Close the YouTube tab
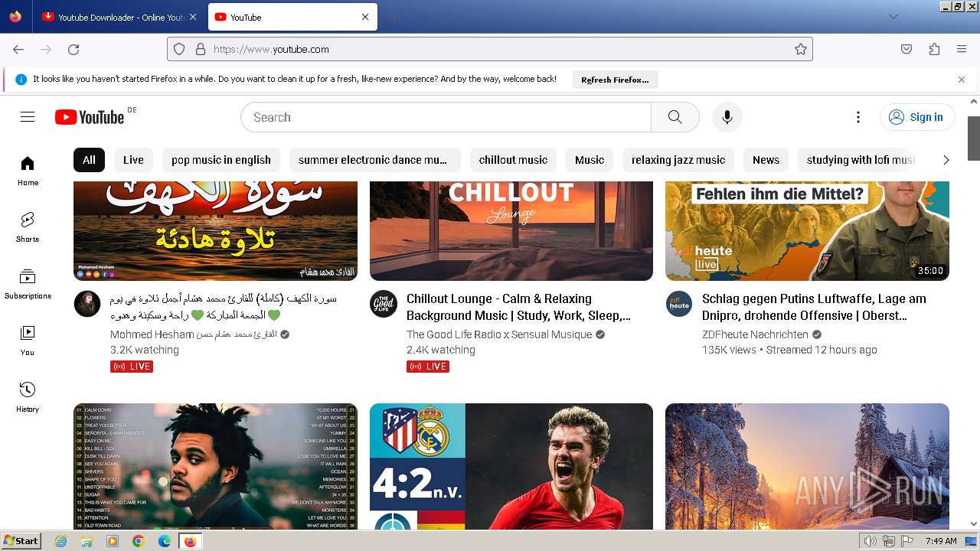Screen dimensions: 980x551 (365, 17)
